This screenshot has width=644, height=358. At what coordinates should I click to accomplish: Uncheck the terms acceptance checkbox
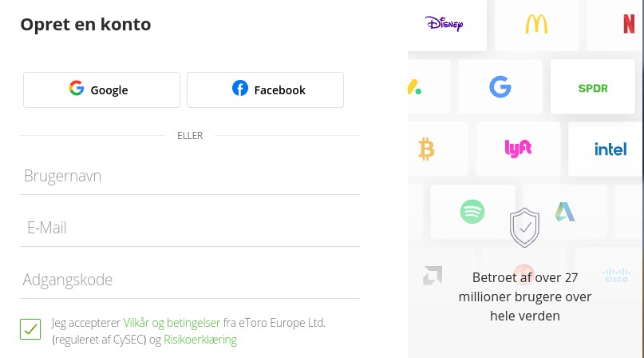(x=30, y=328)
